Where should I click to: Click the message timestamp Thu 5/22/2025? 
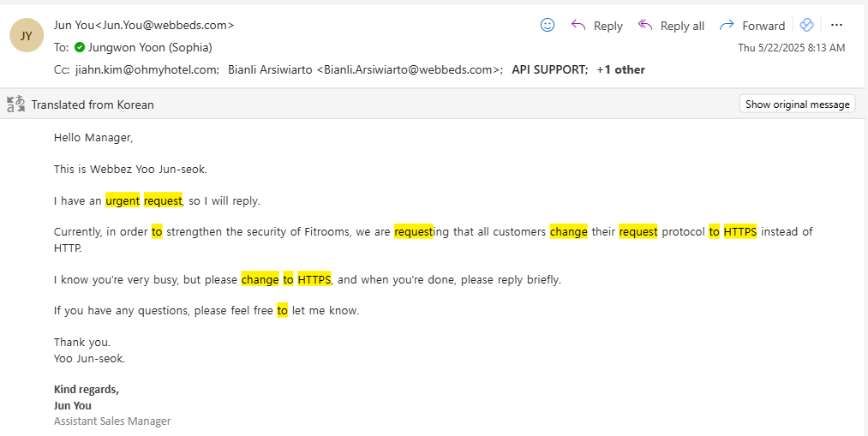pyautogui.click(x=791, y=47)
